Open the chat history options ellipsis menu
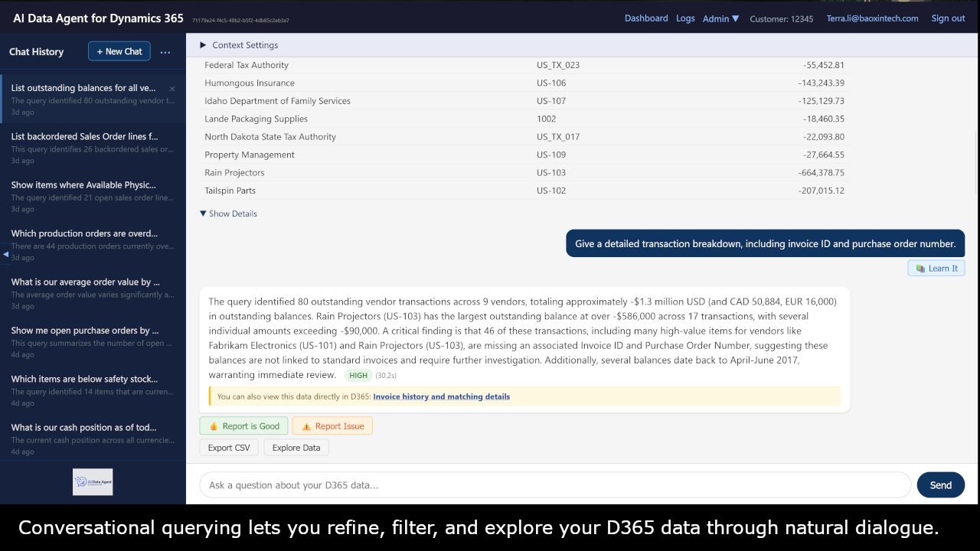The image size is (980, 551). [165, 52]
